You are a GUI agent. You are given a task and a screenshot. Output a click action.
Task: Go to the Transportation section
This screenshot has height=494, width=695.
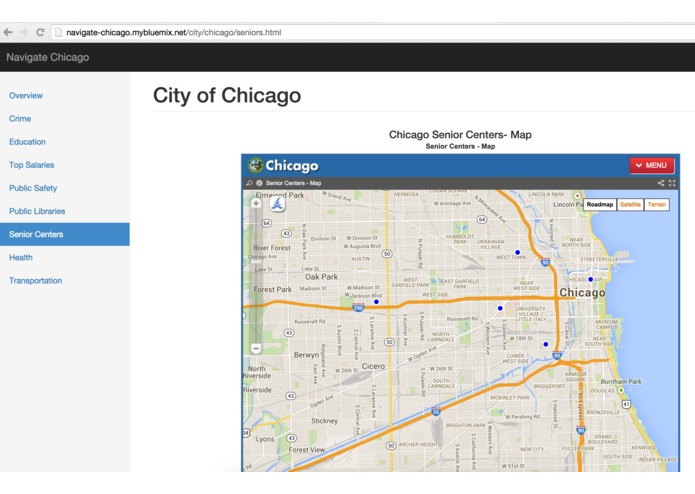tap(35, 280)
